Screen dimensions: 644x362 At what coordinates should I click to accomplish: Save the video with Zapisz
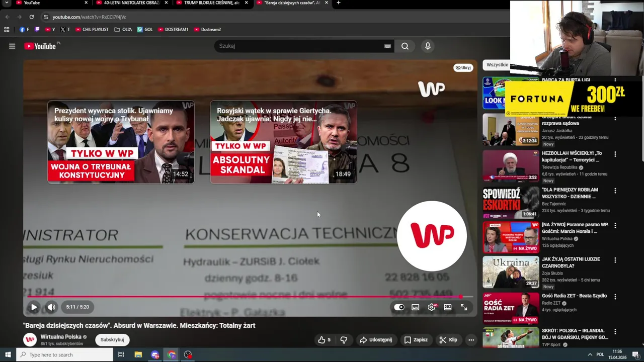tap(416, 340)
